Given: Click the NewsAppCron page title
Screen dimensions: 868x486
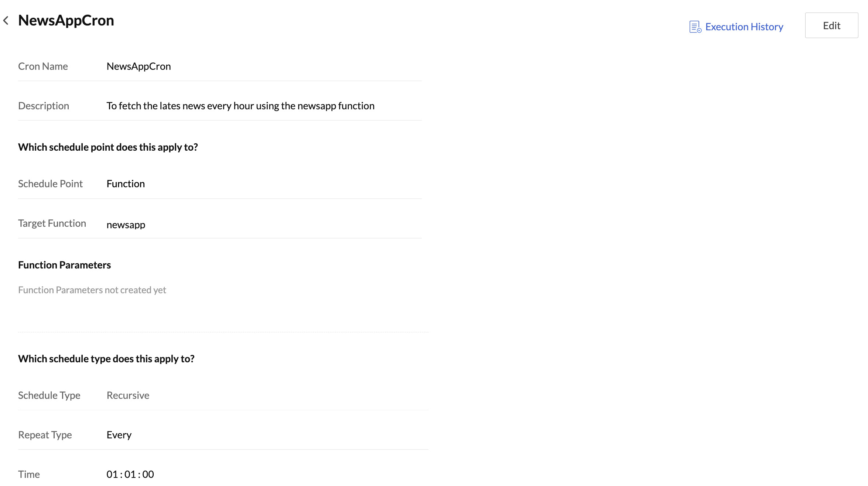Looking at the screenshot, I should pos(66,21).
